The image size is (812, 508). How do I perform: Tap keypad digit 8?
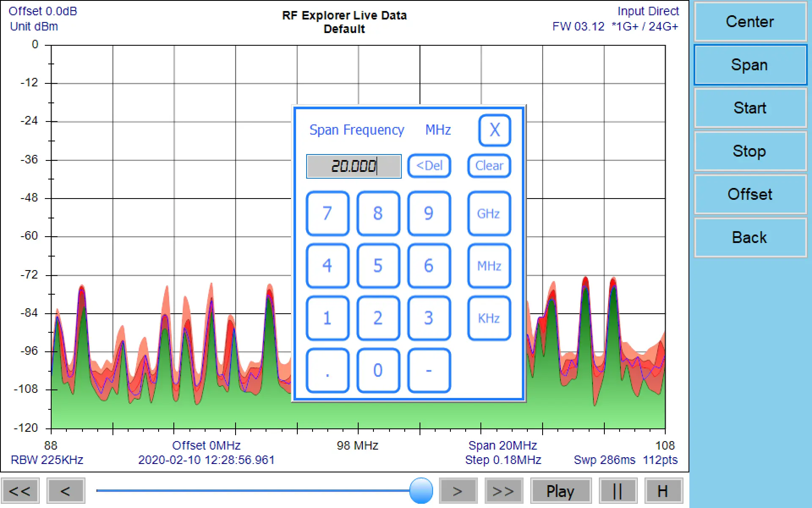pyautogui.click(x=378, y=213)
